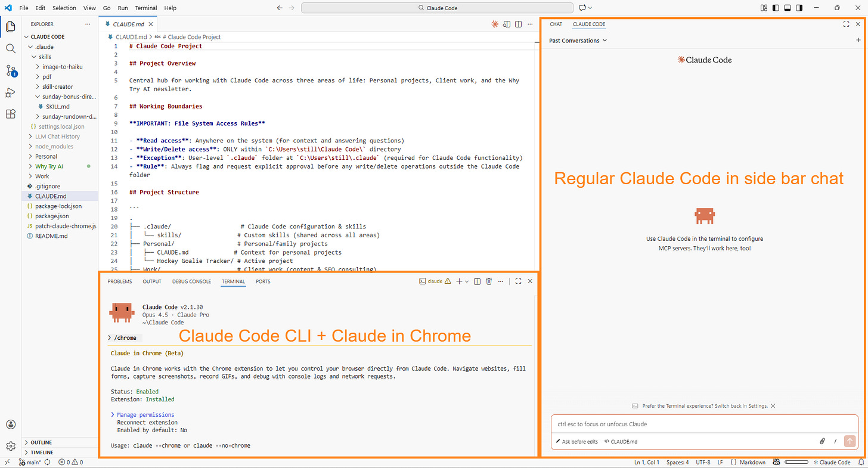
Task: Collapse the .claude folder in Explorer
Action: point(45,47)
